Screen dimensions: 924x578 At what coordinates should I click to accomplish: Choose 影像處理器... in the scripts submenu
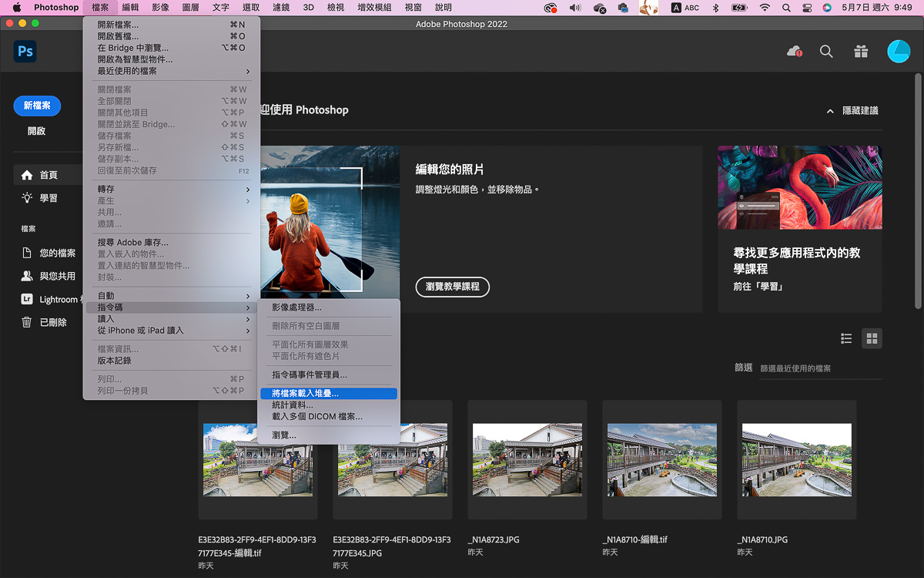[329, 307]
